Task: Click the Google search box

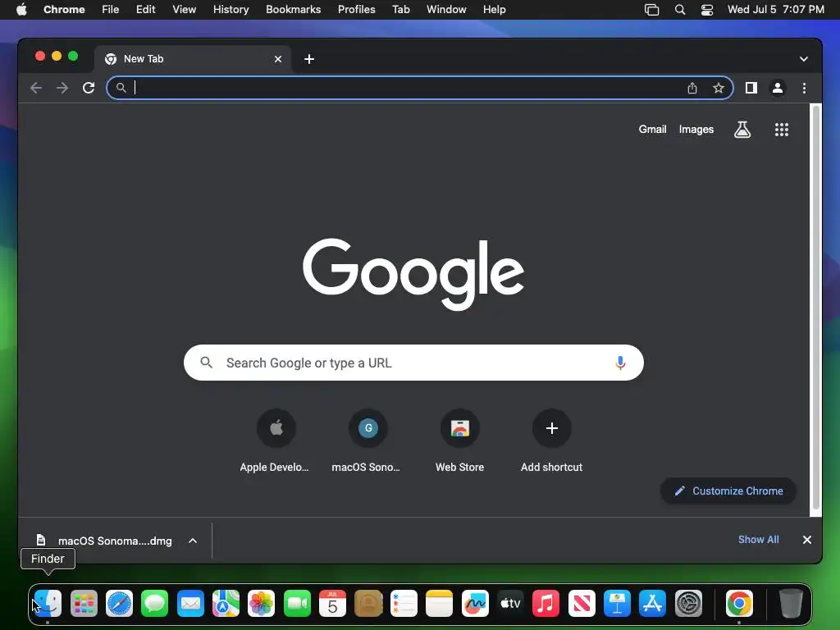Action: pos(413,363)
